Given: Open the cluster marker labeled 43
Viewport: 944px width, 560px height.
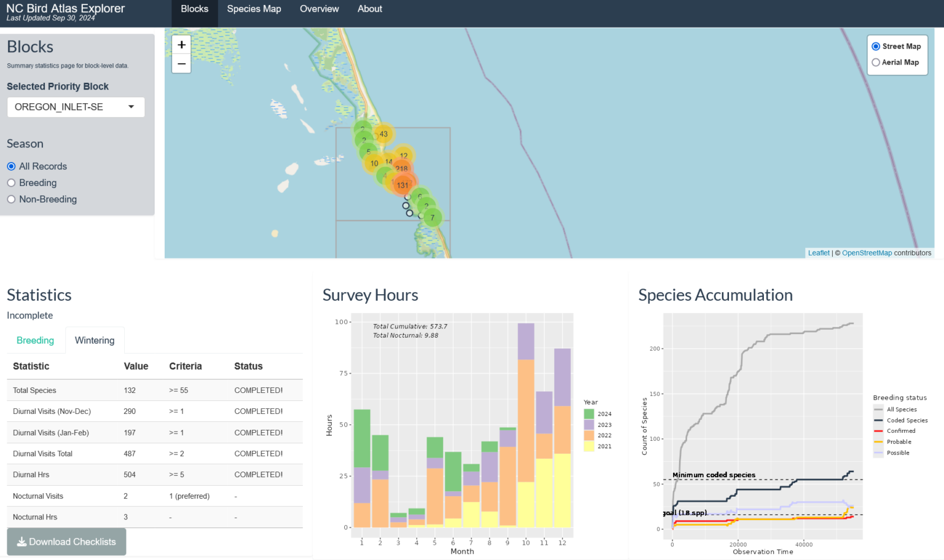Looking at the screenshot, I should point(383,134).
